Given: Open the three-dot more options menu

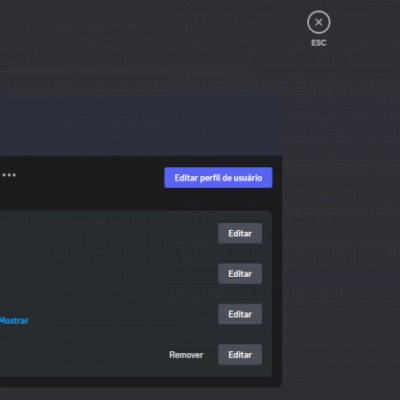Looking at the screenshot, I should pos(9,175).
